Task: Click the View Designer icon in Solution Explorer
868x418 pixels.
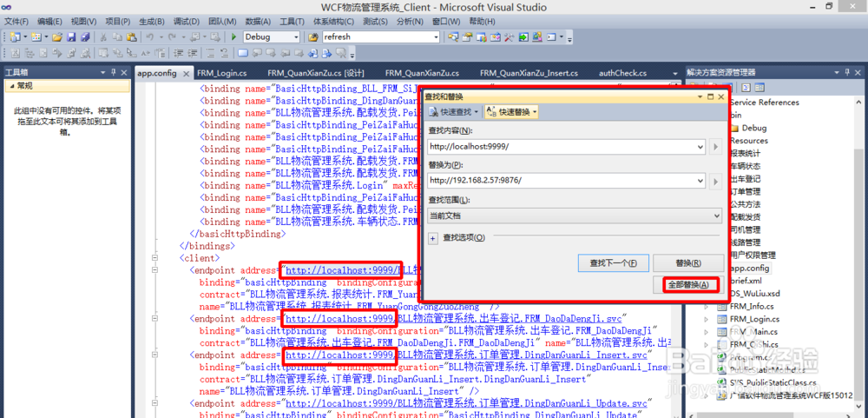Action: pyautogui.click(x=759, y=87)
